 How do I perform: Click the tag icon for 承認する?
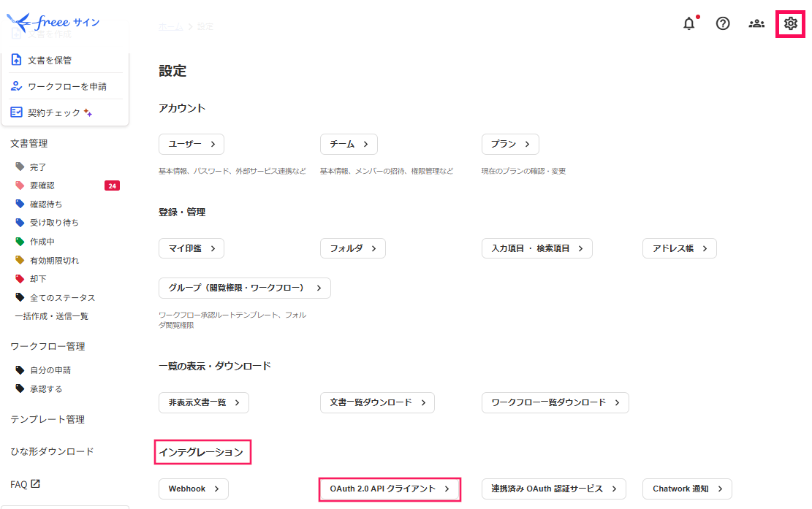click(x=20, y=389)
